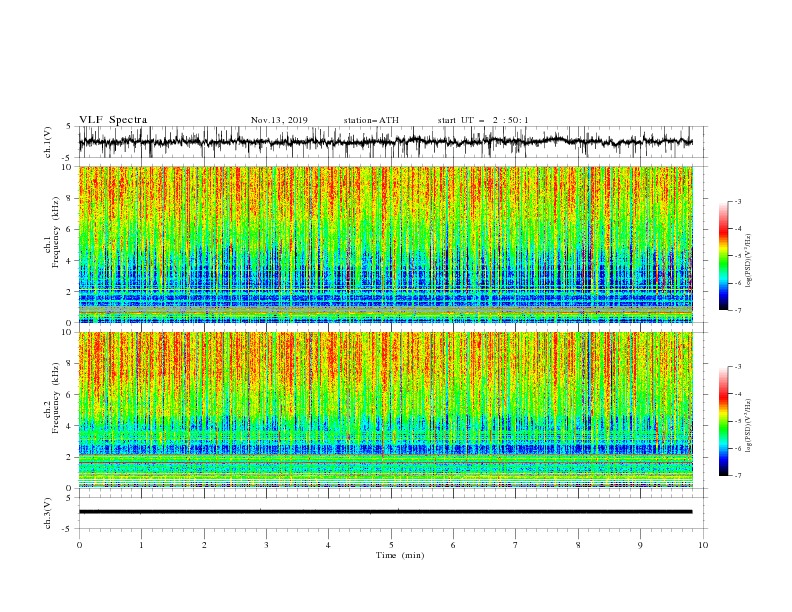
Task: Click the "10" frequency tick of ch.2 spectrogram
Action: pos(68,332)
